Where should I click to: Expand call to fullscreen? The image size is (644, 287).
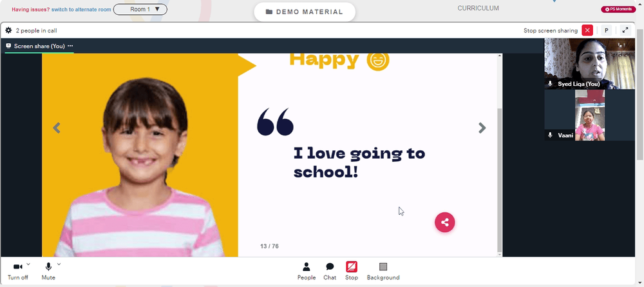(625, 30)
